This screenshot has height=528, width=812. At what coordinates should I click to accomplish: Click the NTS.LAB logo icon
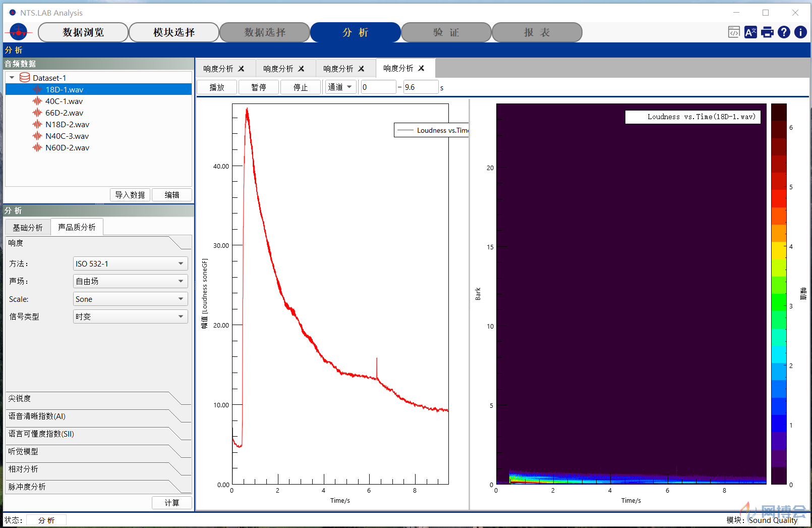coord(19,32)
